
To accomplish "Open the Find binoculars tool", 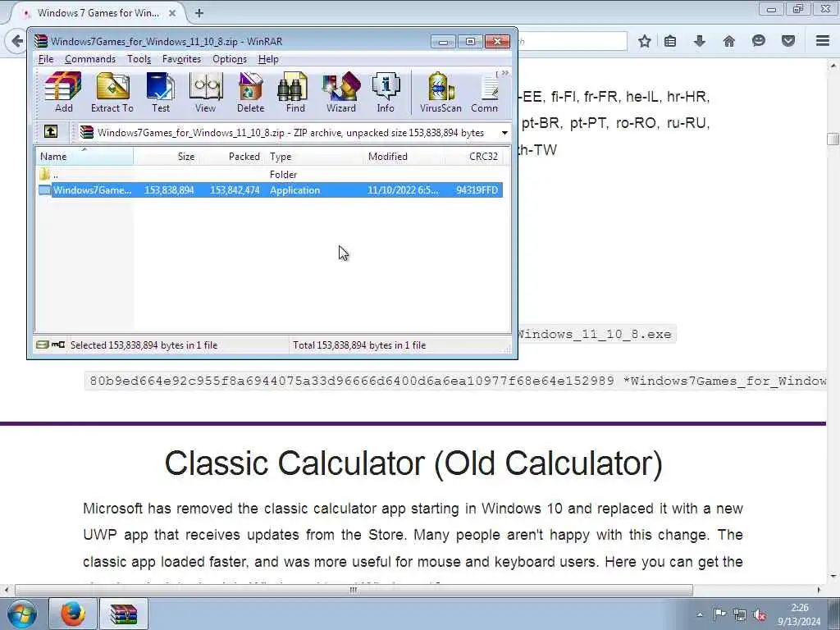I will pos(295,92).
